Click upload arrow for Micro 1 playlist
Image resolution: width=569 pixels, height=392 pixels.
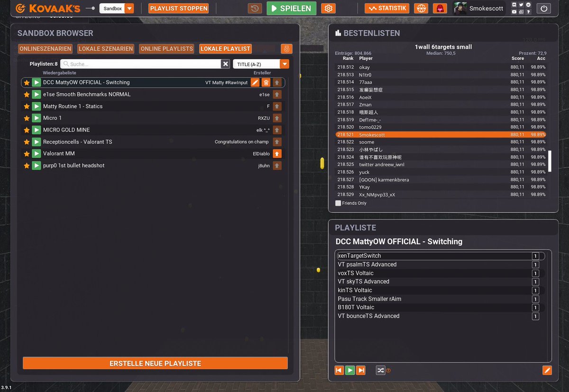[277, 118]
